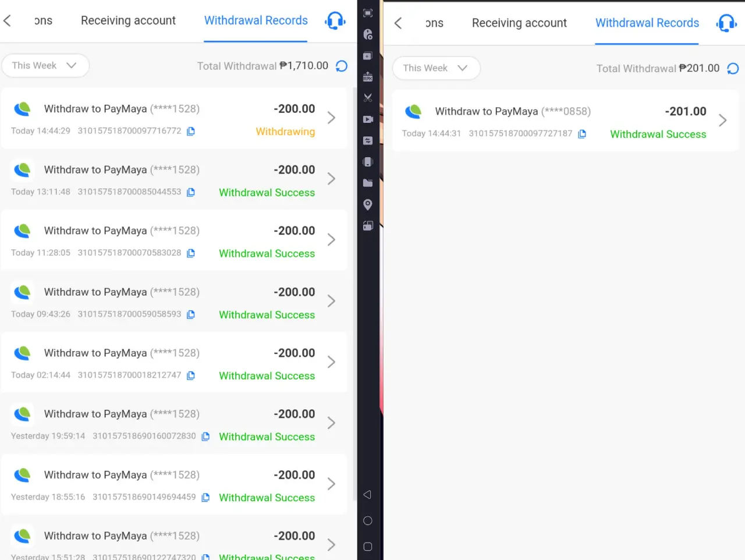The image size is (745, 560).
Task: Click the PayMaya logo on Today 14:44:29 record
Action: click(x=23, y=109)
